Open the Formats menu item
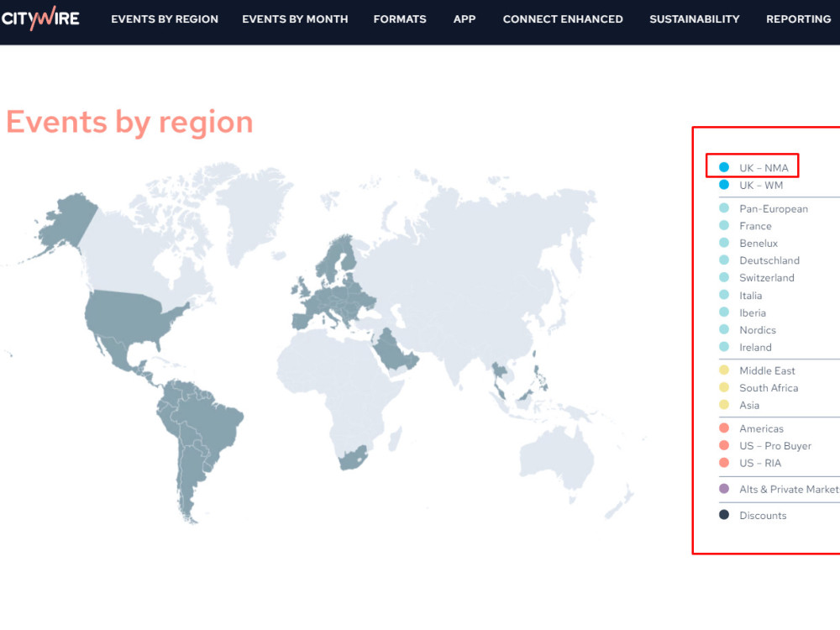This screenshot has height=630, width=840. [400, 19]
